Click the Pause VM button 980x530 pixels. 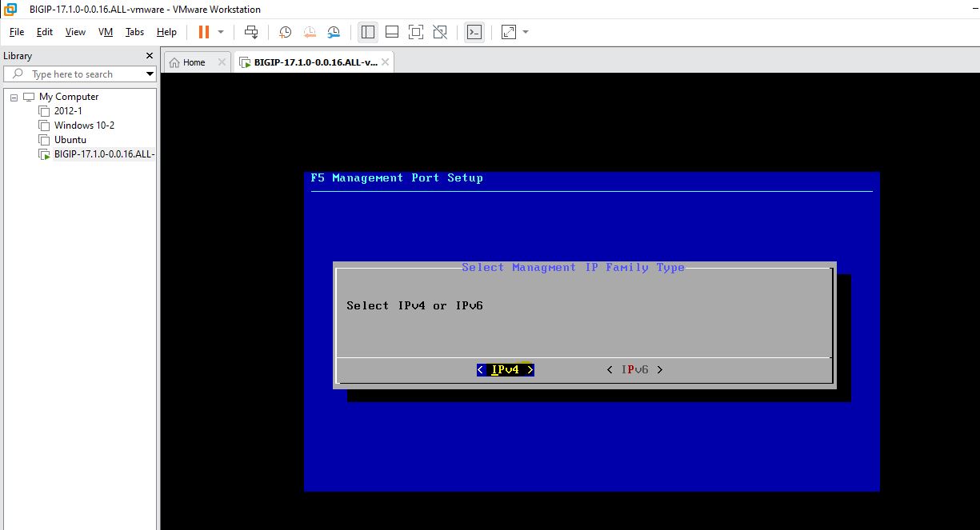pos(203,32)
